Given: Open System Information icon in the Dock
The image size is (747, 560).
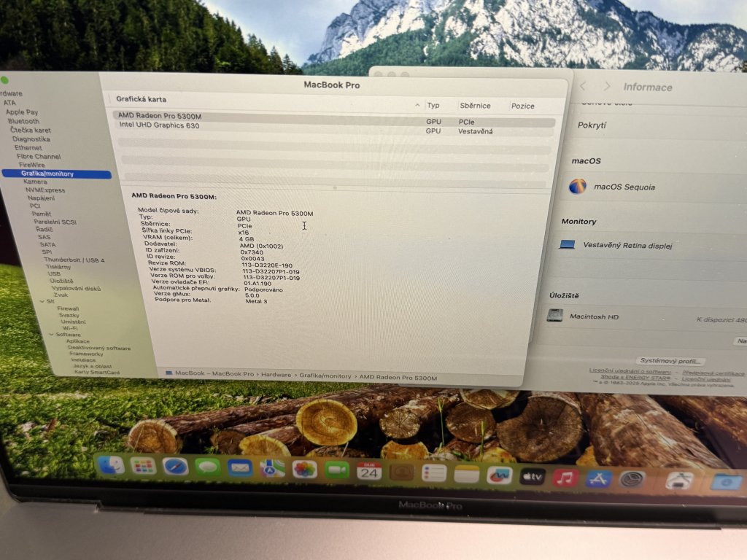Looking at the screenshot, I should click(679, 481).
